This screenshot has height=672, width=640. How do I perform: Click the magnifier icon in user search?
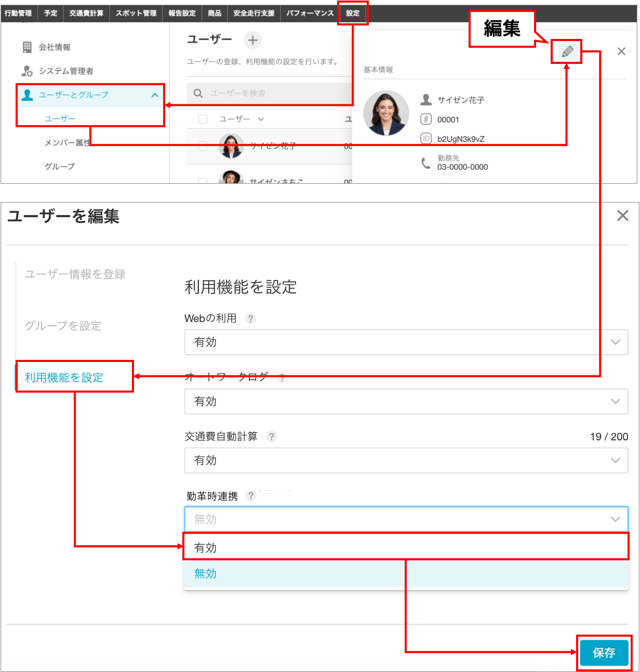pyautogui.click(x=198, y=93)
